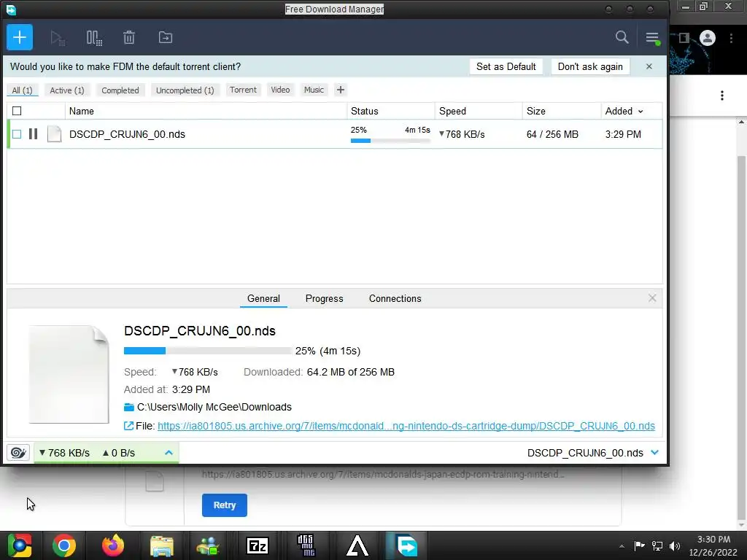This screenshot has height=560, width=747.
Task: Close the download details panel
Action: point(652,298)
